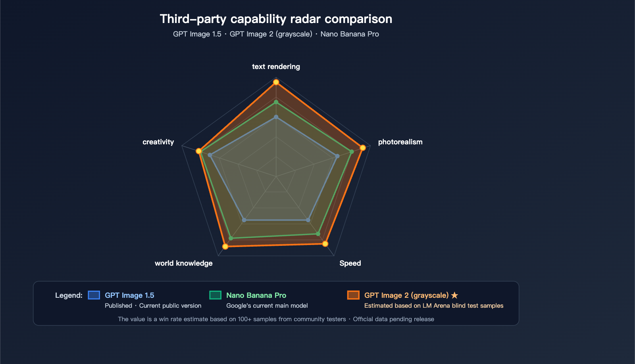Image resolution: width=635 pixels, height=364 pixels.
Task: Click the Nano Banana Pro legend label
Action: [256, 295]
